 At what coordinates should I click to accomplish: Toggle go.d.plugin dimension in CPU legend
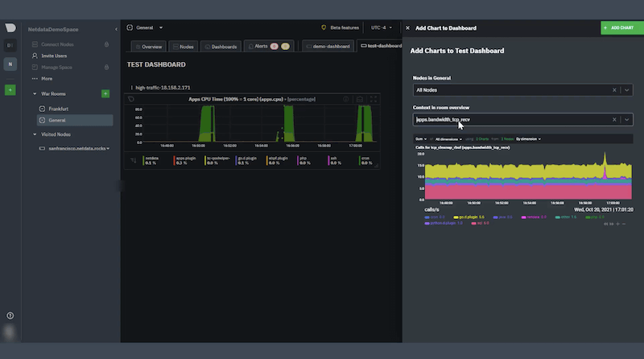pos(246,161)
